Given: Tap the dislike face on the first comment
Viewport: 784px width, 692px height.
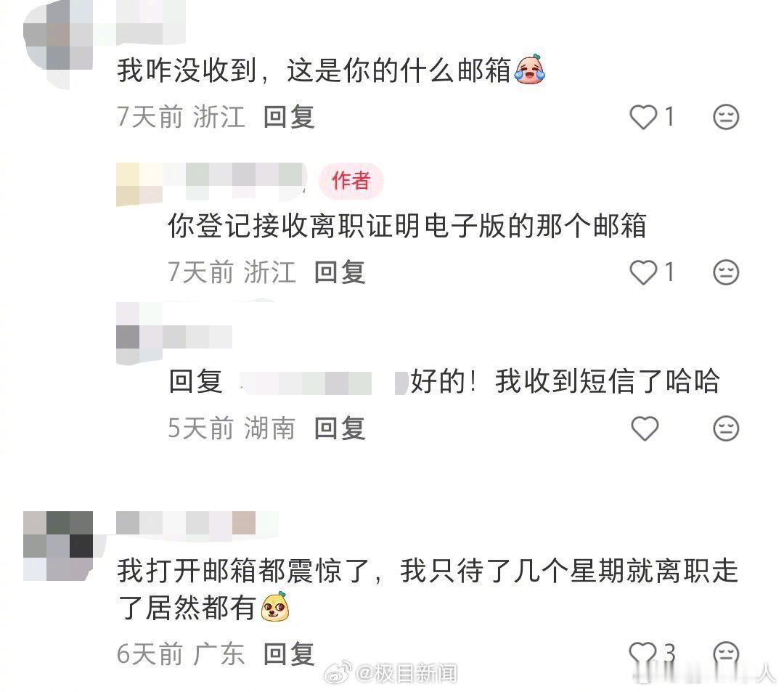Looking at the screenshot, I should (725, 117).
